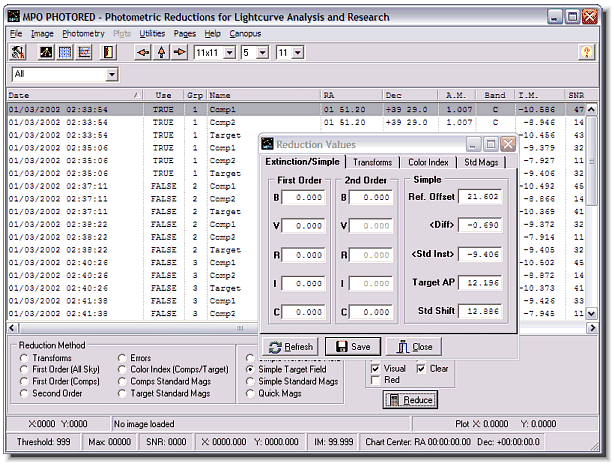Open the Utilities menu
This screenshot has height=464, width=614.
pos(152,34)
